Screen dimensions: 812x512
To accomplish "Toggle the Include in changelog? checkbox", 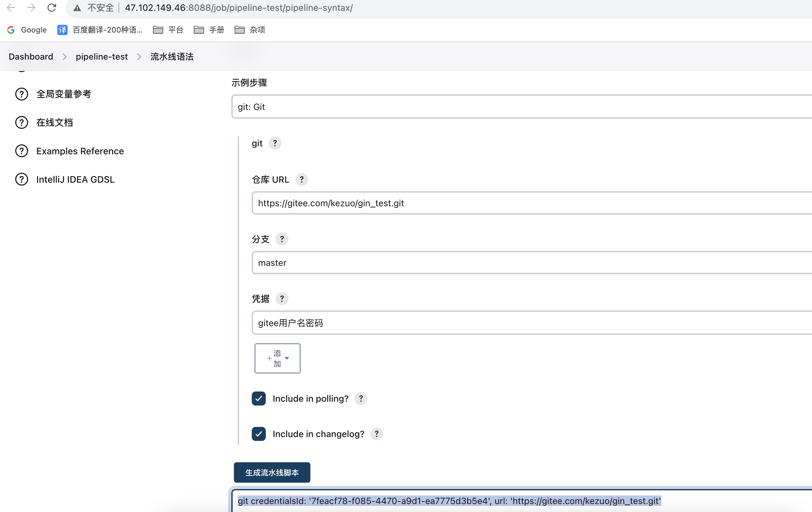I will coord(258,434).
